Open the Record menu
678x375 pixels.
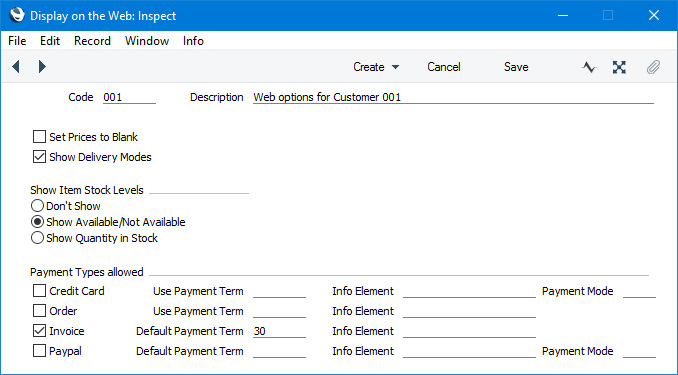pos(93,41)
